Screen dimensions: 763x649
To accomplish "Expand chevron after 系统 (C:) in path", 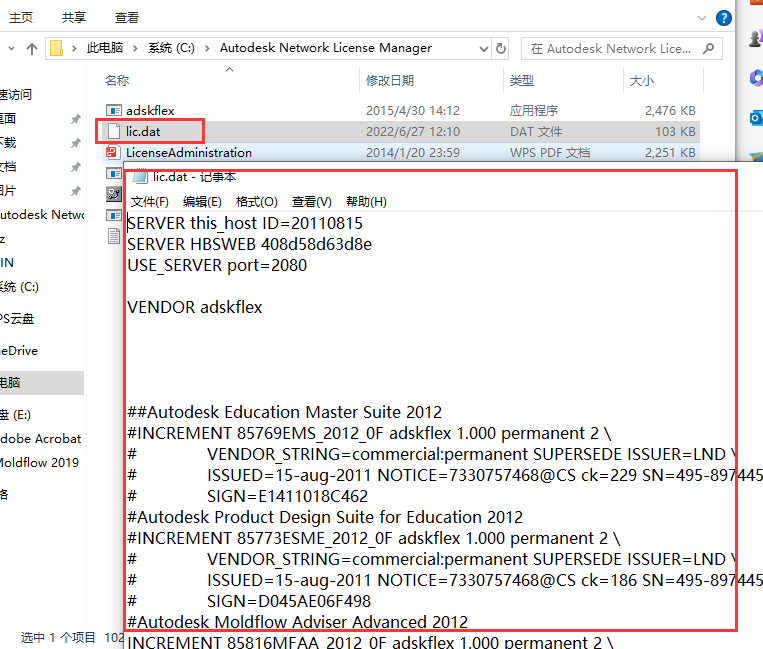I will click(207, 48).
